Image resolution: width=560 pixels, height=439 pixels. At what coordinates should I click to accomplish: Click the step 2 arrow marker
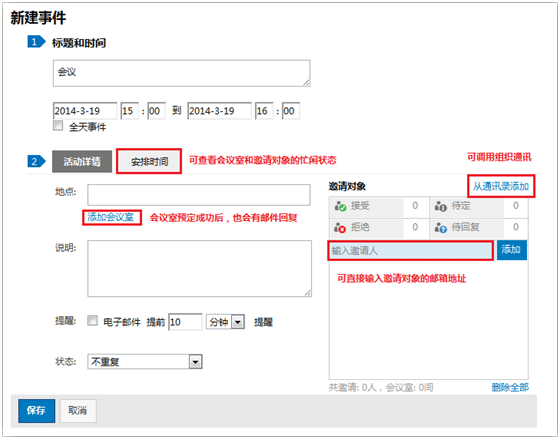pos(36,161)
